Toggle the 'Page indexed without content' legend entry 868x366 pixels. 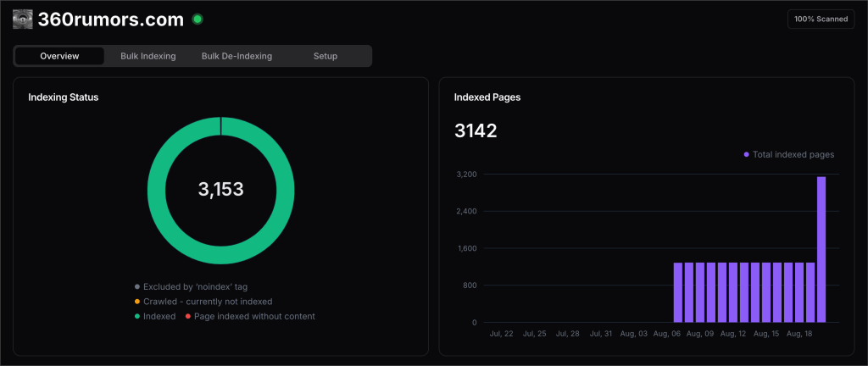click(250, 316)
